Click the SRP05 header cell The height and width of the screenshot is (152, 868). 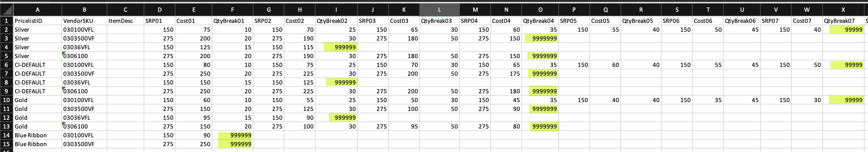[574, 21]
